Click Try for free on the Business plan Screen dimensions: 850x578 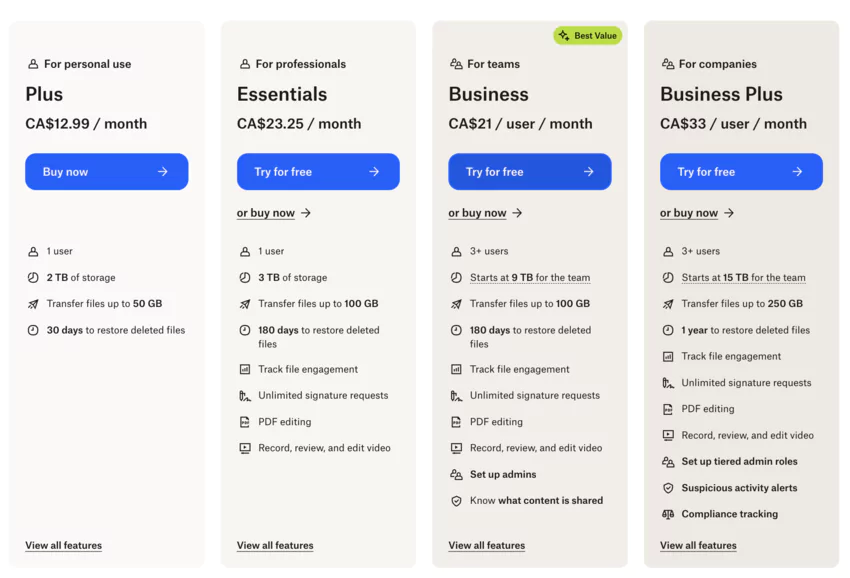click(529, 171)
